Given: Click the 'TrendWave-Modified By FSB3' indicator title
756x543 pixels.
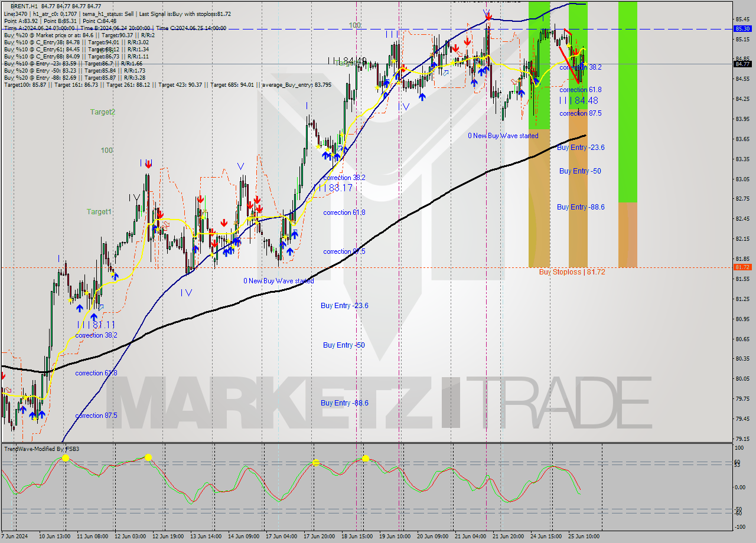Looking at the screenshot, I should [x=42, y=449].
